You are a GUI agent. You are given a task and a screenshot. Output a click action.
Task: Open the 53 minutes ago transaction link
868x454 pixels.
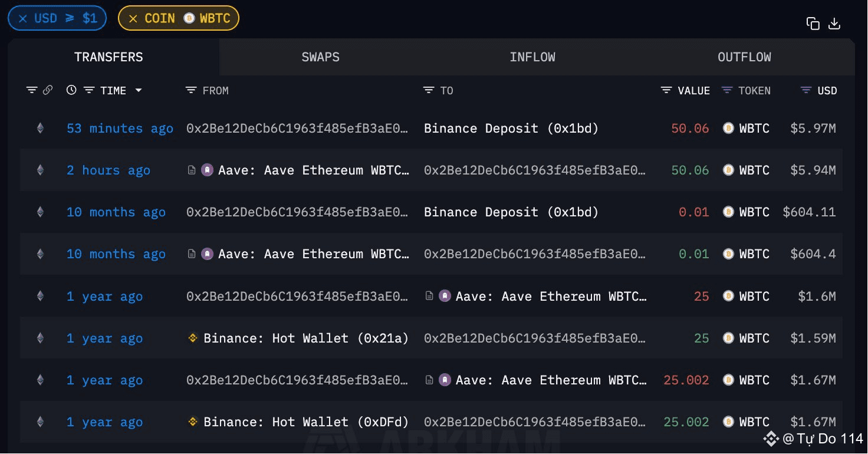pyautogui.click(x=120, y=129)
